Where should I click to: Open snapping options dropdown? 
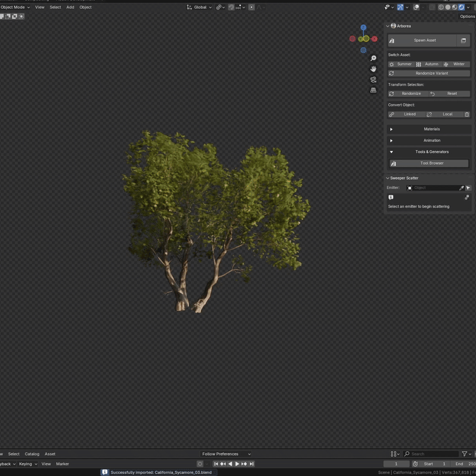240,7
